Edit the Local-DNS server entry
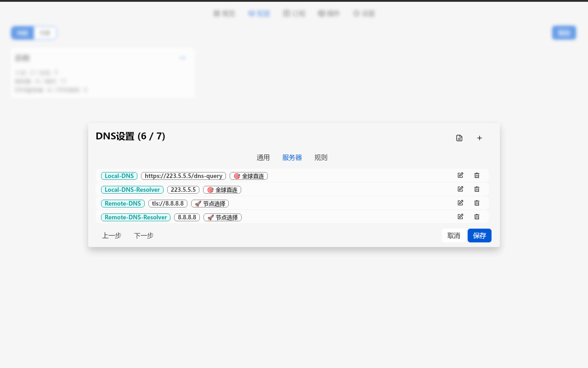The width and height of the screenshot is (588, 368). pyautogui.click(x=460, y=175)
